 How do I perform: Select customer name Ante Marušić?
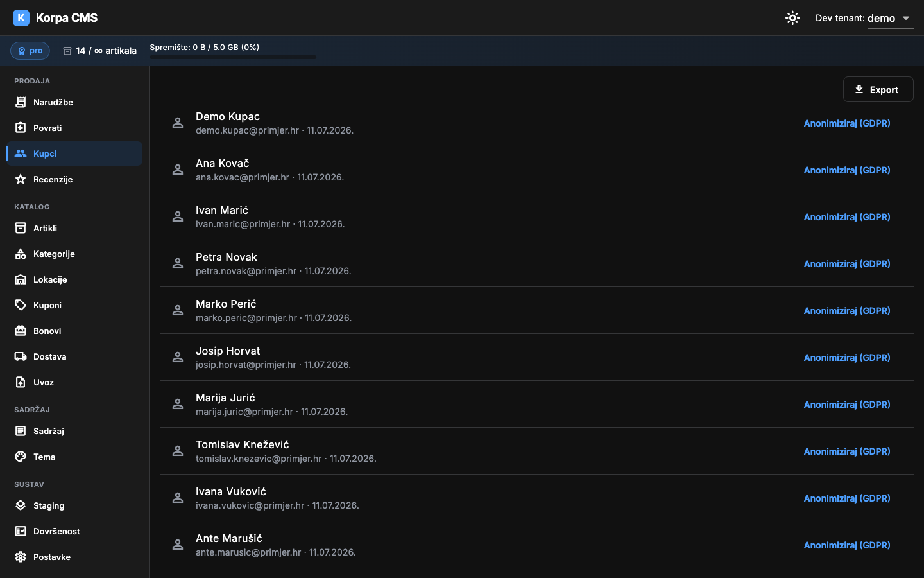[229, 538]
